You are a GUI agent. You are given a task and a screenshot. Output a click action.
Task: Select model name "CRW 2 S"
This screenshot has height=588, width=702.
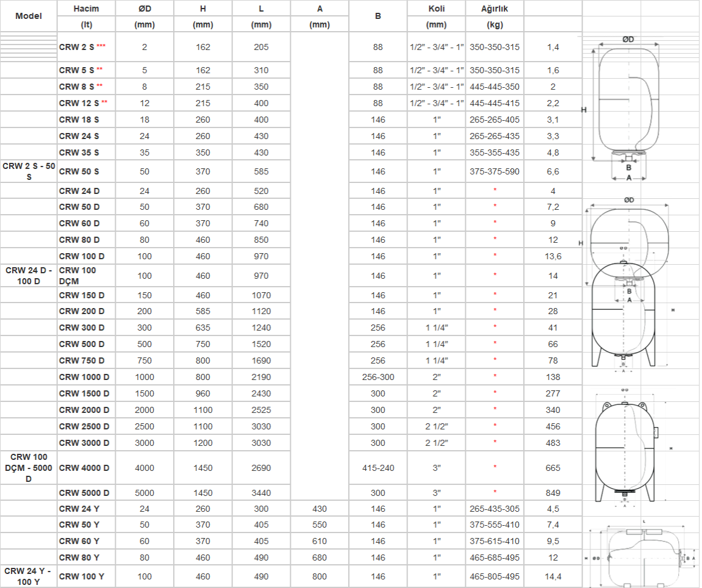coord(77,47)
